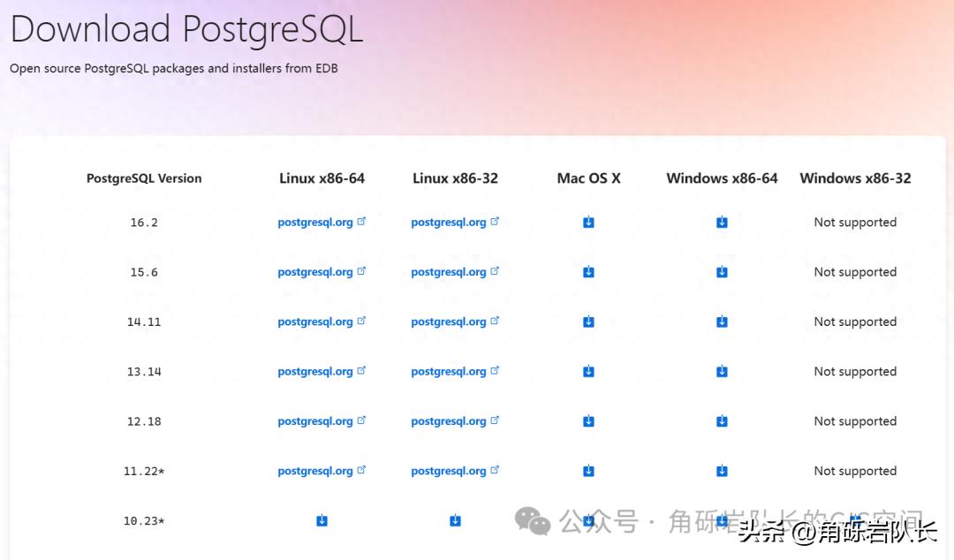Open postgresql.org link for 11.22 Linux x86-64
The height and width of the screenshot is (560, 954).
[x=322, y=471]
